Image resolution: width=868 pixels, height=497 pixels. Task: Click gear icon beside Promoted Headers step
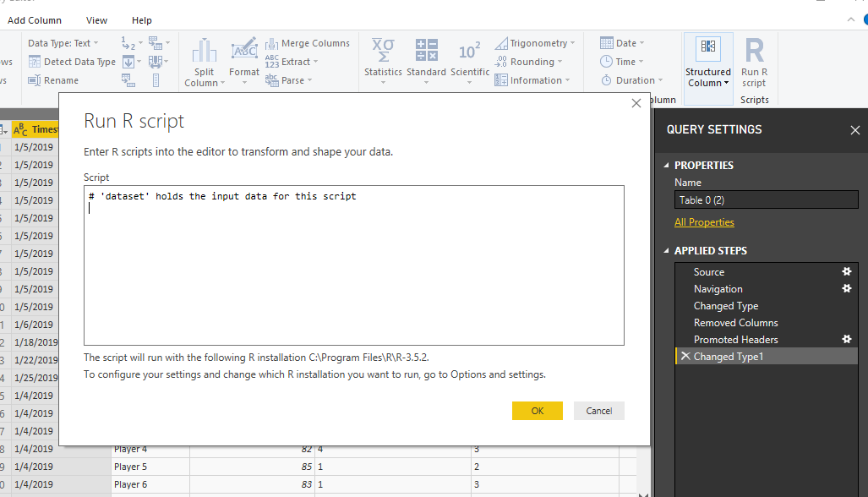point(846,340)
